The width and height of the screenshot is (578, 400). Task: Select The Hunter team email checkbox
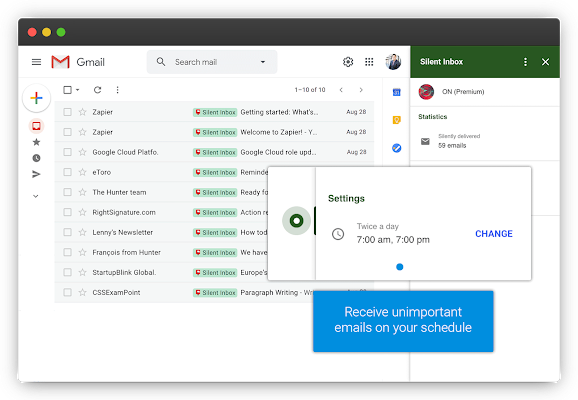point(67,192)
